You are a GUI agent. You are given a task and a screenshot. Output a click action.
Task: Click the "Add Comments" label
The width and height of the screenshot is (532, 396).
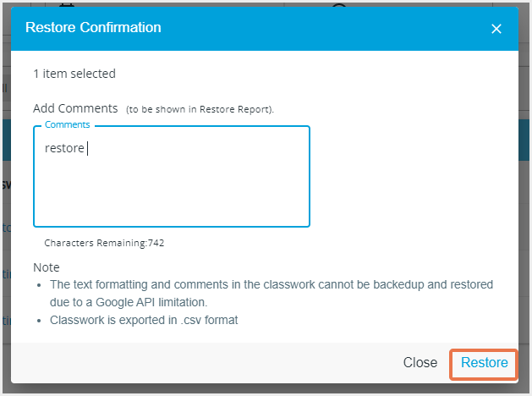click(x=75, y=108)
